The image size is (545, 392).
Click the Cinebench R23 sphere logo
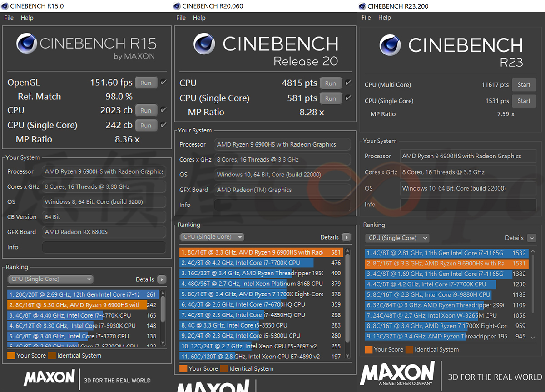pos(390,44)
